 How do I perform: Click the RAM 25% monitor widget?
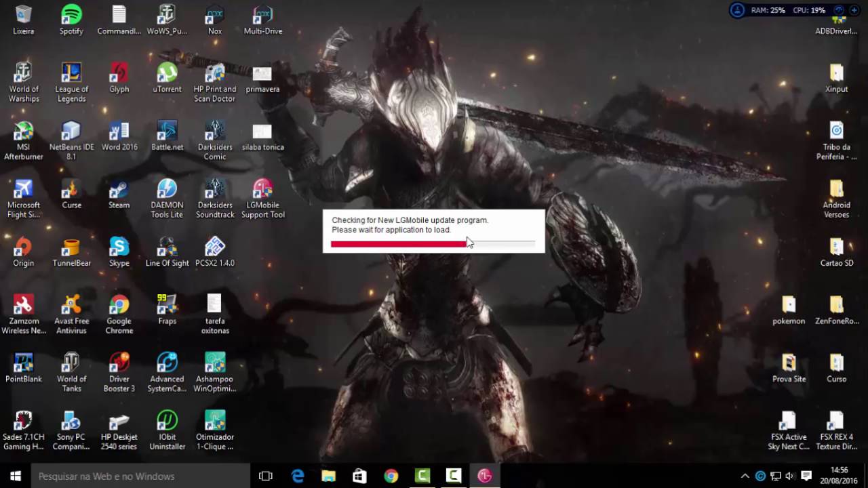768,10
